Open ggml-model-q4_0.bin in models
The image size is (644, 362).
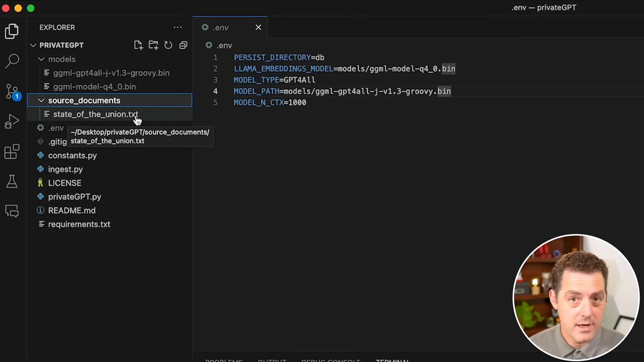point(95,86)
